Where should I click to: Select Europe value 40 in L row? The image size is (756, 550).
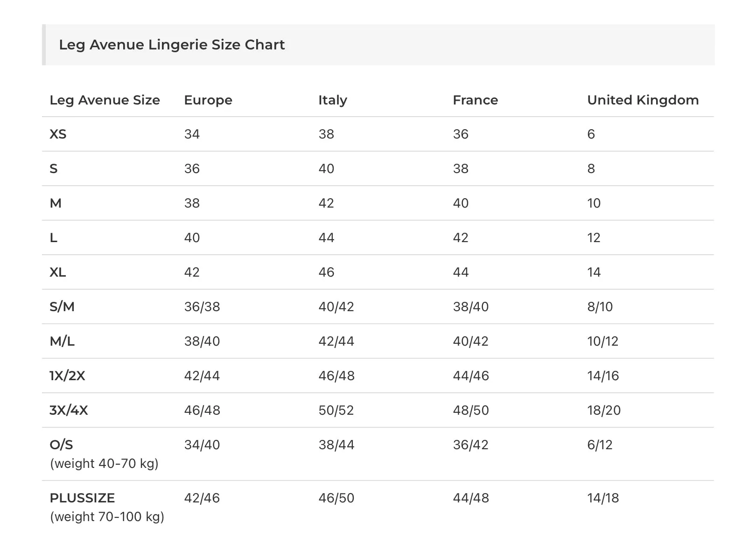click(x=192, y=238)
